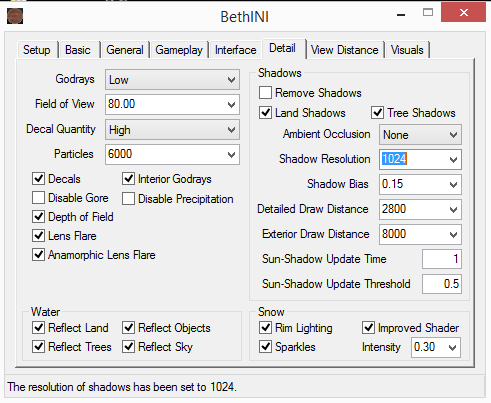Uncheck the Decals checkbox
The image size is (491, 403).
pos(38,179)
